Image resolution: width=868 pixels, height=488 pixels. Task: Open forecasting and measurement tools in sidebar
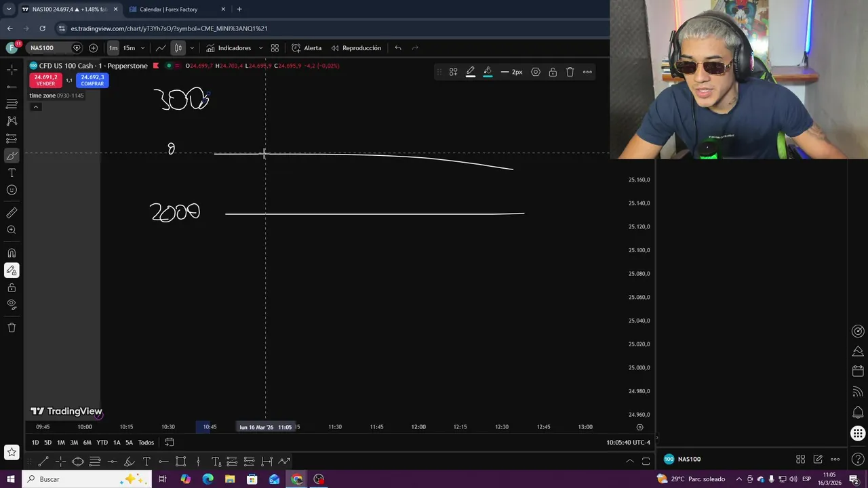tap(12, 138)
